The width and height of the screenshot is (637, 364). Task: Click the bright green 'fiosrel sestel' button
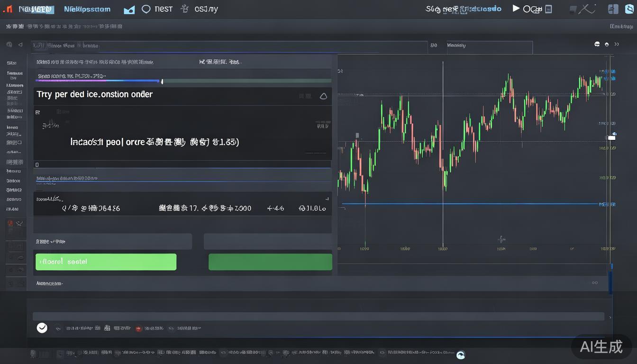pos(106,262)
